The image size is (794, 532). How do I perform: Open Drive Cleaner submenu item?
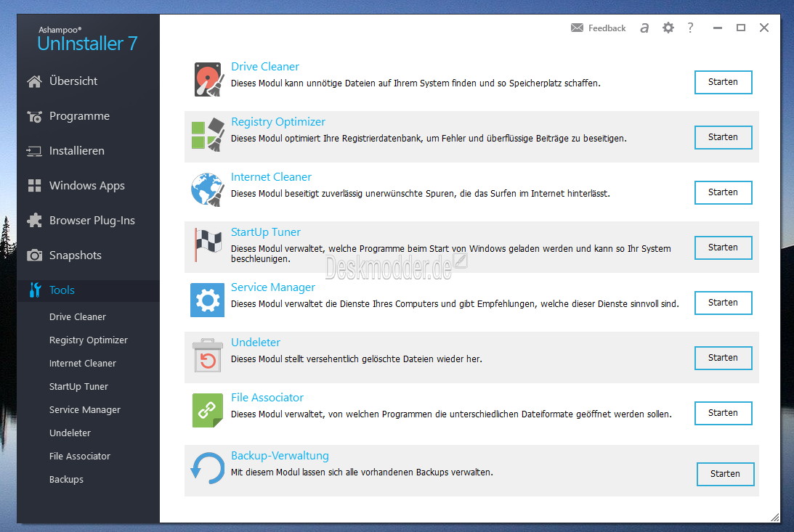[x=78, y=317]
